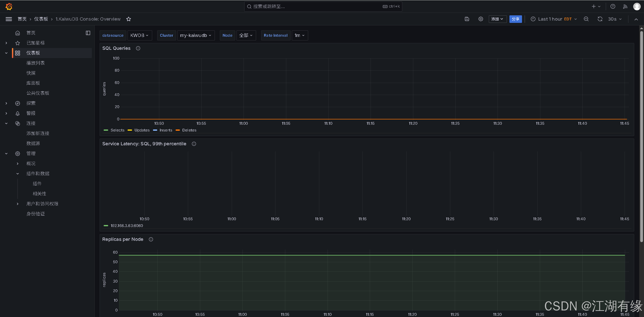This screenshot has height=317, width=644.
Task: Open the Rate Interval 1m dropdown
Action: pyautogui.click(x=300, y=35)
